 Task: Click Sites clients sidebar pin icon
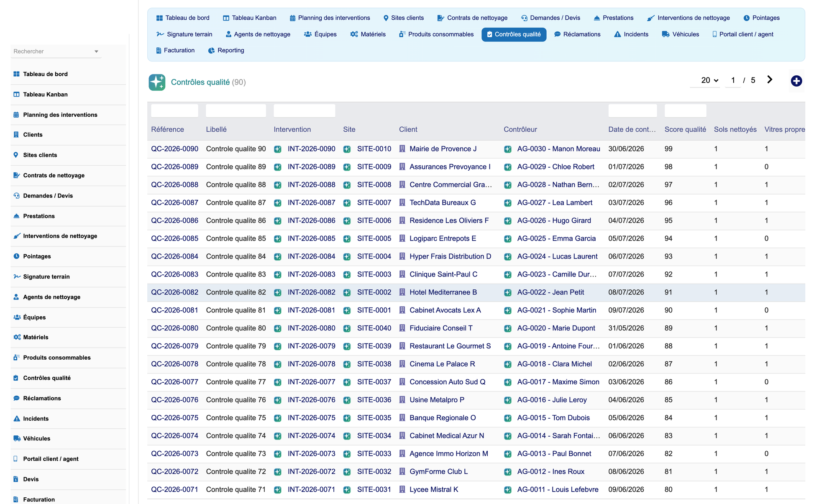(x=16, y=155)
